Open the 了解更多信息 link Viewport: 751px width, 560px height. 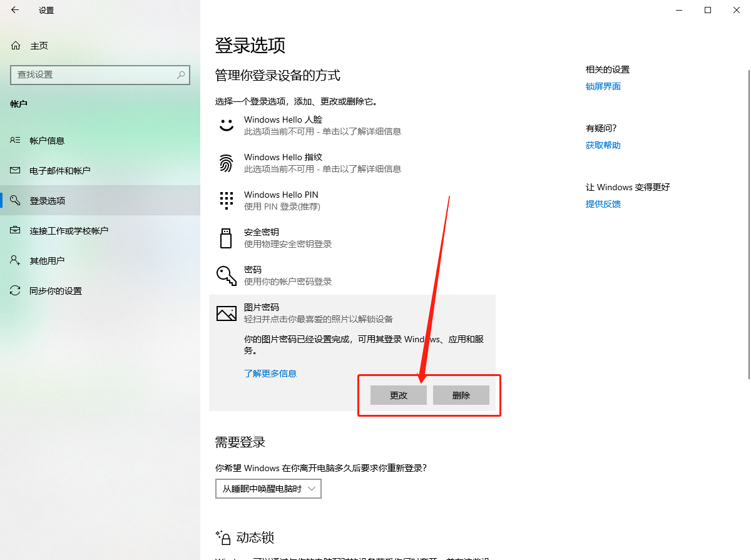click(270, 372)
